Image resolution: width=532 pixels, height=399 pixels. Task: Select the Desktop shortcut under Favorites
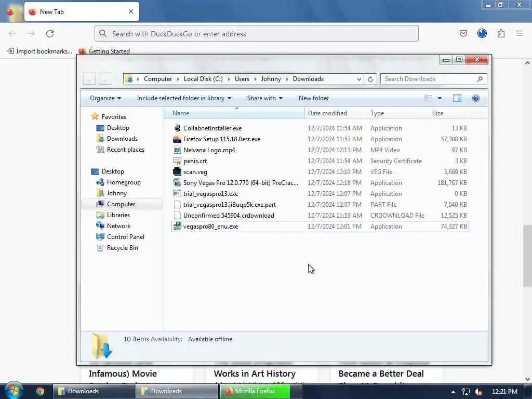coord(118,128)
